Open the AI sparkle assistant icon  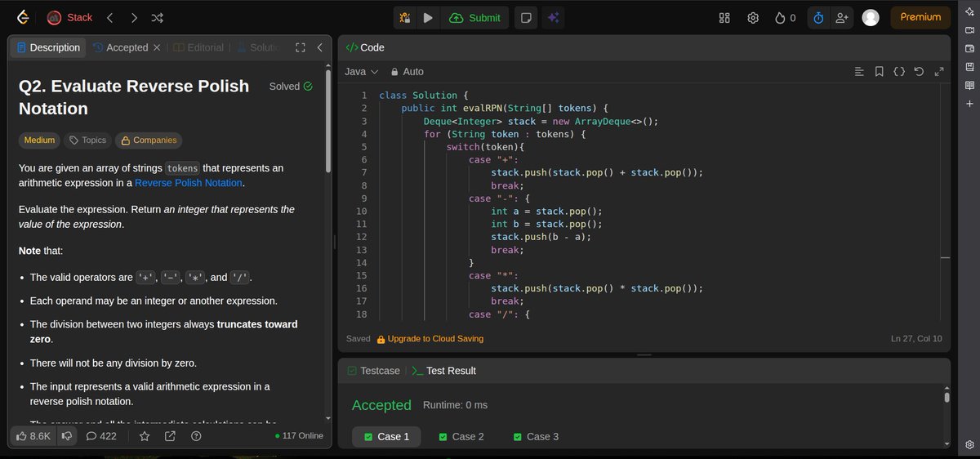coord(553,18)
